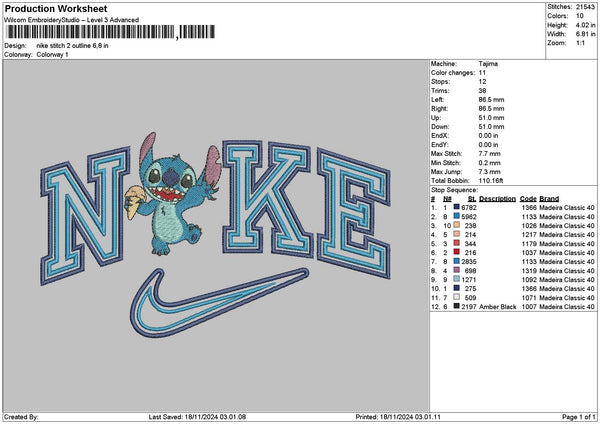
Task: Select the EndY value 0.00 in
Action: tap(488, 145)
